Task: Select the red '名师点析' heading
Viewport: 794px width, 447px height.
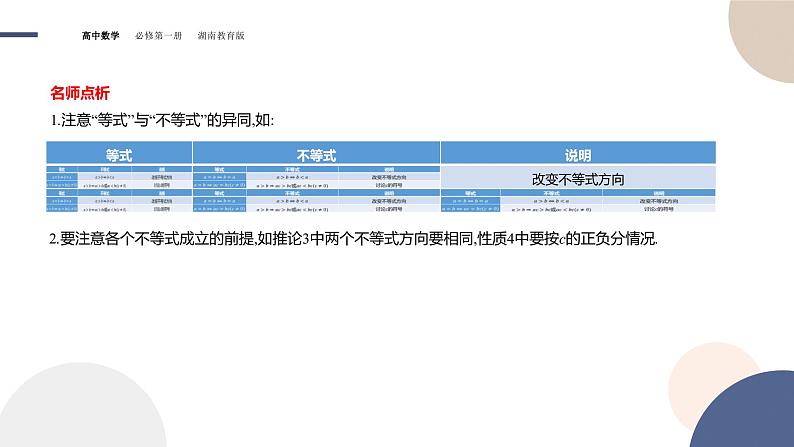Action: pyautogui.click(x=80, y=93)
